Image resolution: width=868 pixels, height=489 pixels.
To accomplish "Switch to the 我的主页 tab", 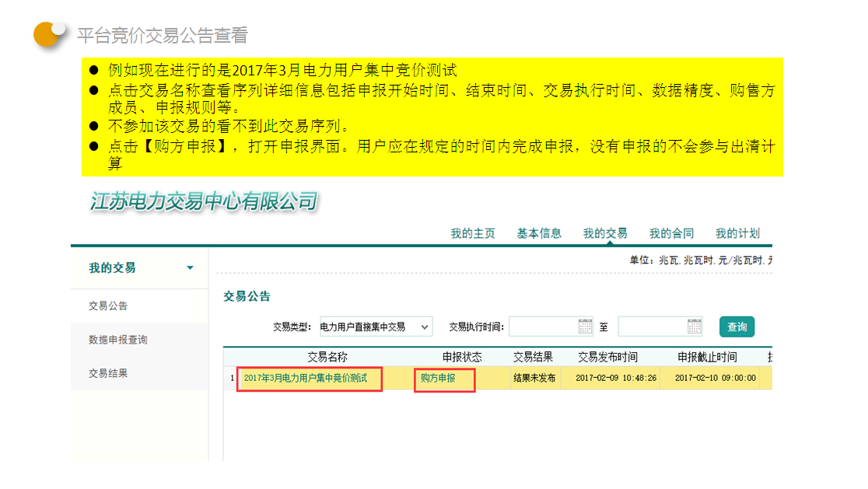I will point(473,233).
